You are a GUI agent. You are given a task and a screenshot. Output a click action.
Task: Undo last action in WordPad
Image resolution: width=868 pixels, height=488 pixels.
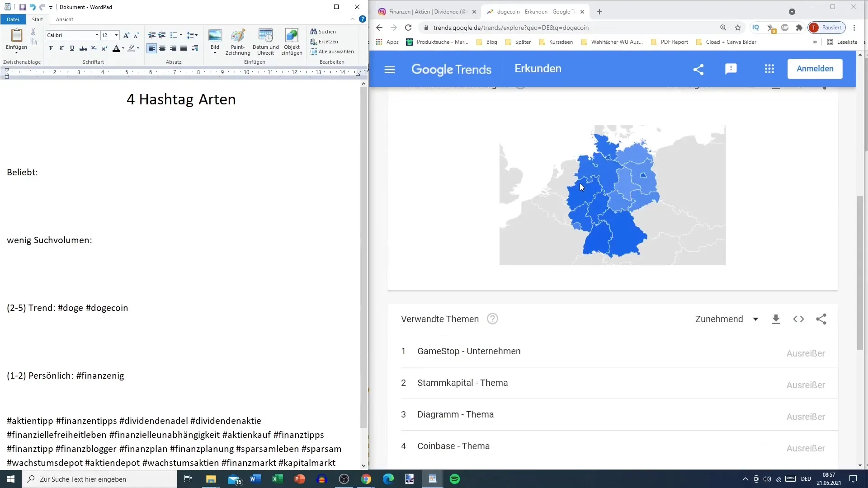coord(33,7)
